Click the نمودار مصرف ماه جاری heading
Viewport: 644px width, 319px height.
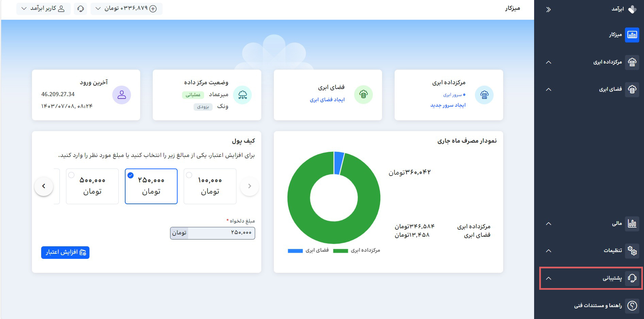pos(467,141)
